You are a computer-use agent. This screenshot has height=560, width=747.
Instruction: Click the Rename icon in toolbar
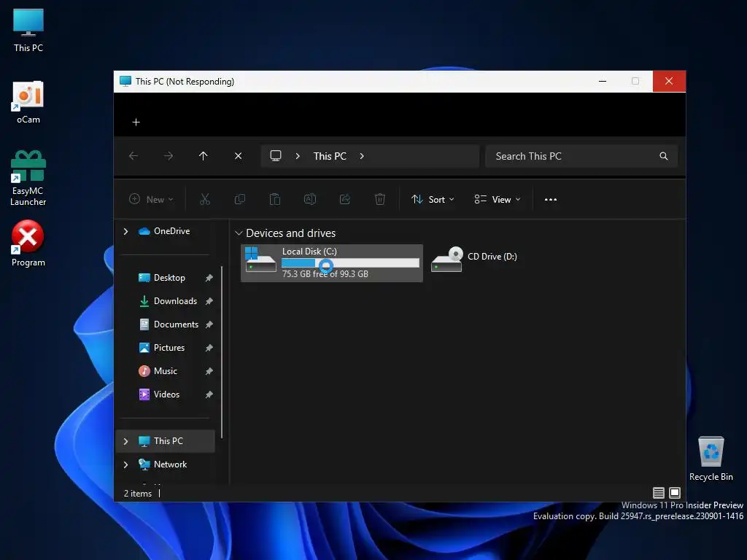tap(309, 199)
